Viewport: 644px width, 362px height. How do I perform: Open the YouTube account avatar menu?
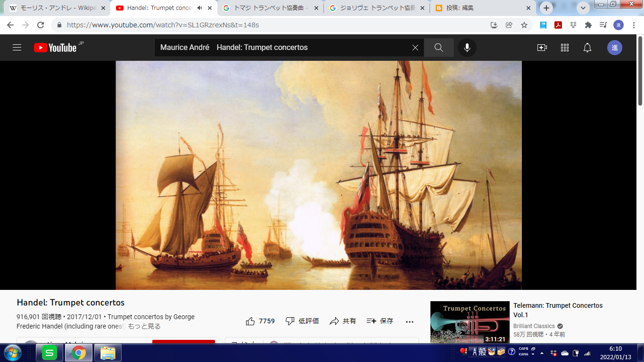click(615, 48)
